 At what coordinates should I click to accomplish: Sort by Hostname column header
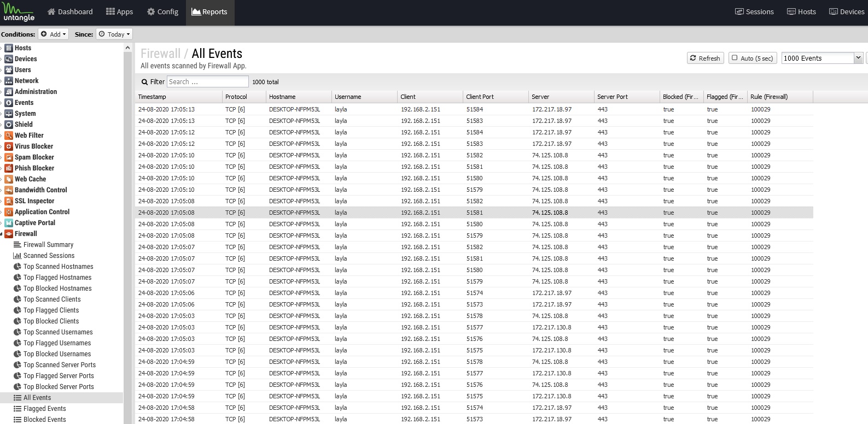point(299,97)
